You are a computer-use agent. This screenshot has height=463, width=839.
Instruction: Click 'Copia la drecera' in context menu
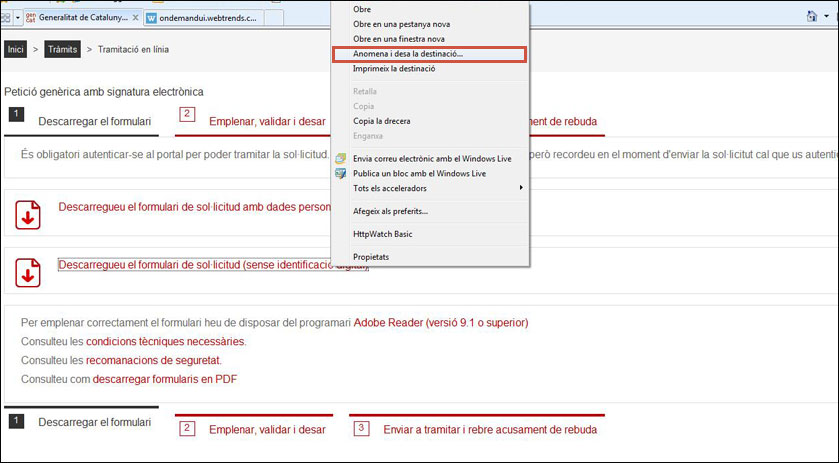(x=381, y=121)
